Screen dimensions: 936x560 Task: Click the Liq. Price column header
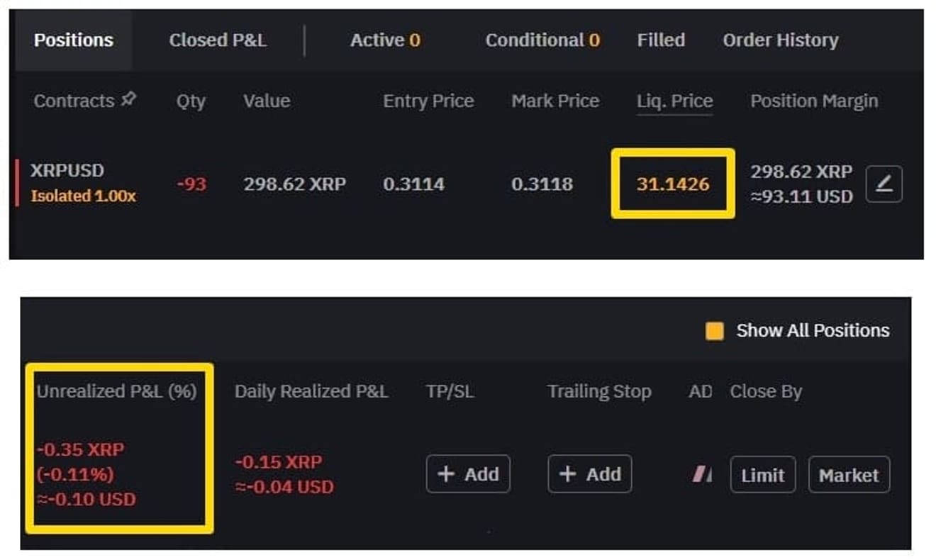(x=674, y=101)
